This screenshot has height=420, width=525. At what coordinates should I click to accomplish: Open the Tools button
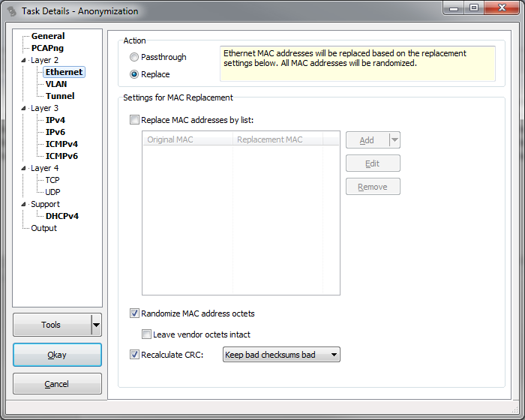52,325
